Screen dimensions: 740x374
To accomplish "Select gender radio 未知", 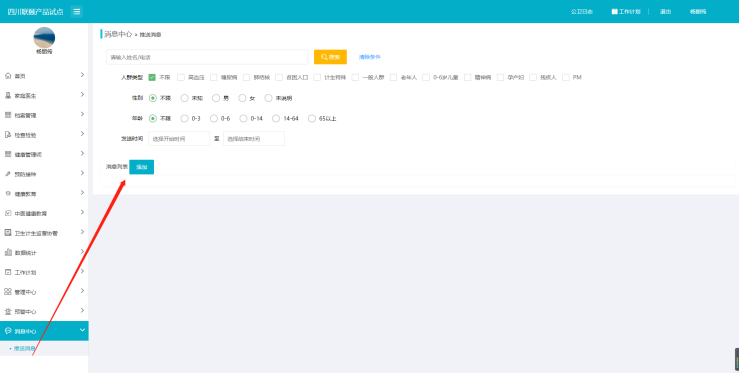I will (185, 98).
